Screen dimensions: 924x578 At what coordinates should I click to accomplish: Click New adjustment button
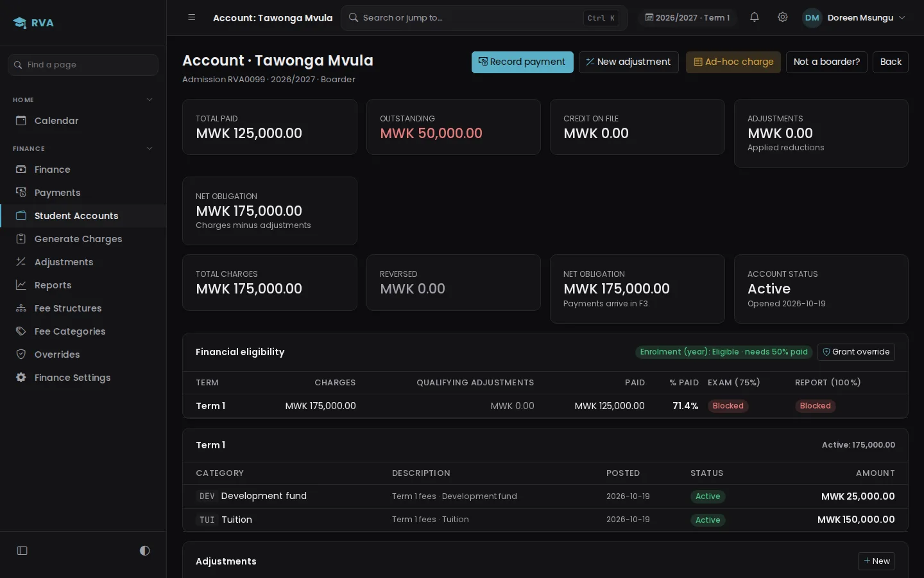[628, 62]
